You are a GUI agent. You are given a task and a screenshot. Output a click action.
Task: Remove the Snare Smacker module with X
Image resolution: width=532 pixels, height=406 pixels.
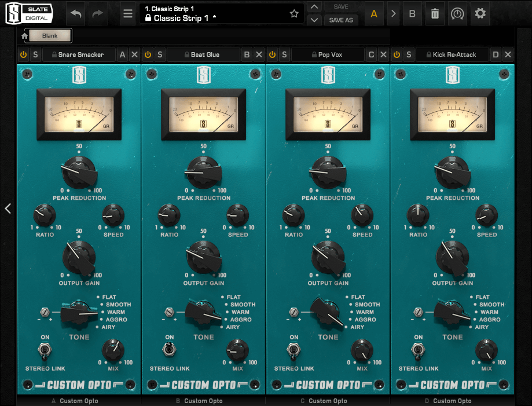tap(135, 54)
